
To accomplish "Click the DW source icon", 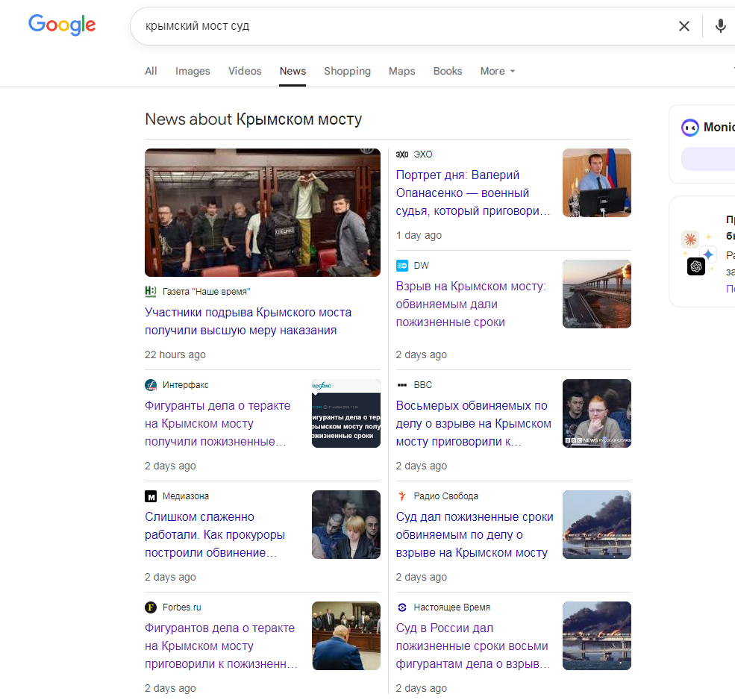I will coord(402,266).
